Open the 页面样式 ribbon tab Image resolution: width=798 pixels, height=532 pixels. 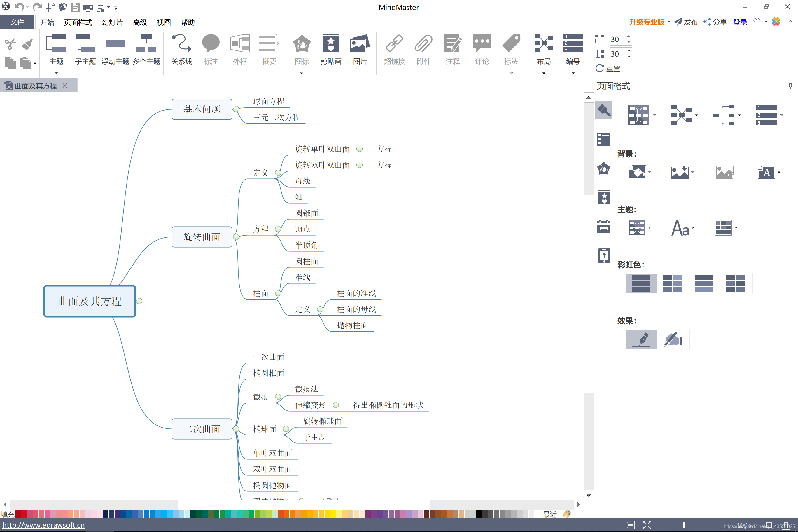tap(78, 22)
